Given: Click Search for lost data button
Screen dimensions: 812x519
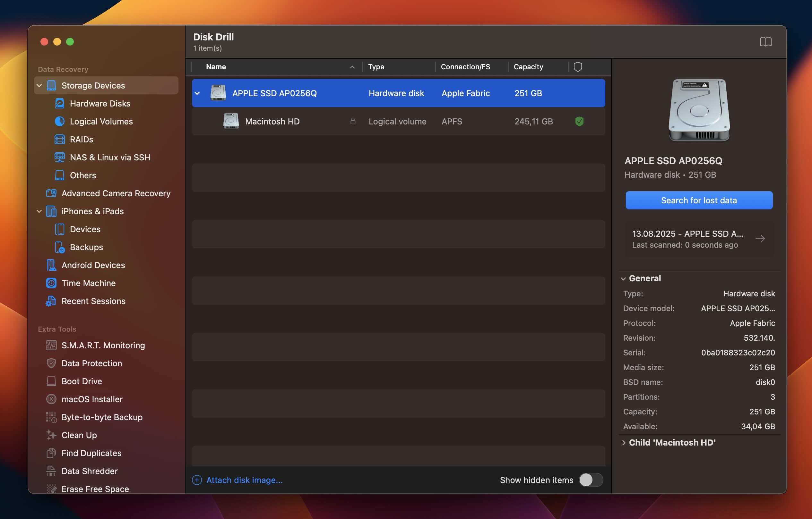Looking at the screenshot, I should tap(699, 200).
